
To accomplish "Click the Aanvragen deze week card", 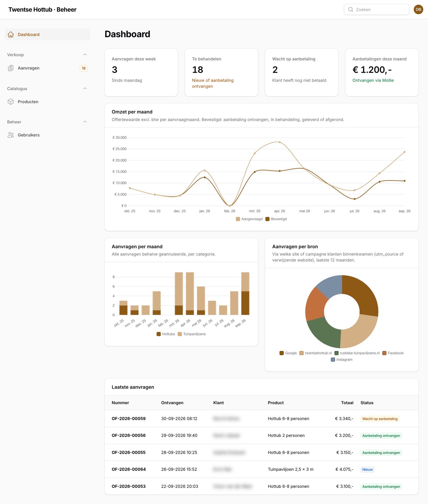I will (x=141, y=72).
